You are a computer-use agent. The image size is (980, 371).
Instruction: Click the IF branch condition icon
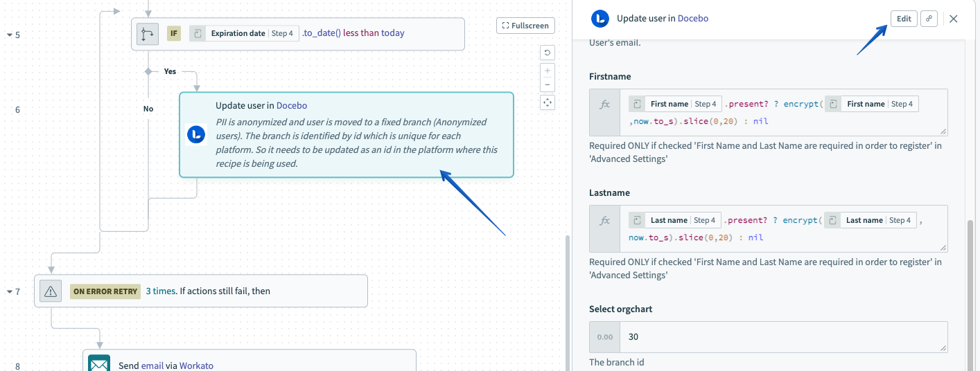click(147, 33)
